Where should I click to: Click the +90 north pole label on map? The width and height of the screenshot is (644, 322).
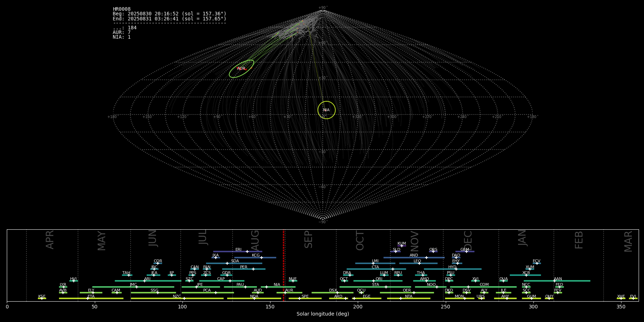(x=322, y=8)
